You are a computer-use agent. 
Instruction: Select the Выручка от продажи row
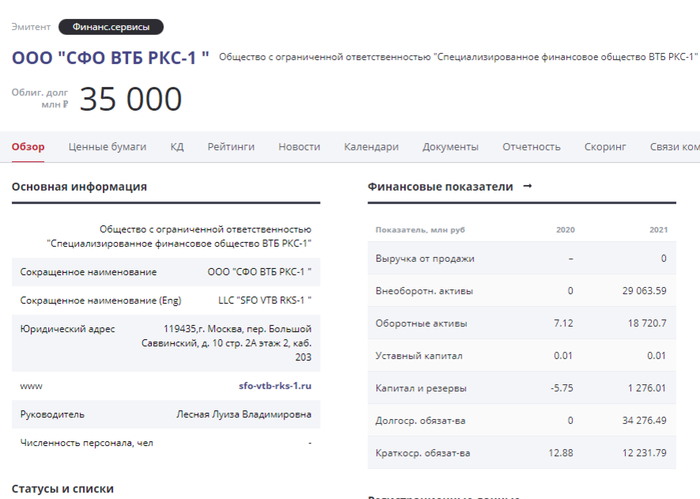coord(425,259)
